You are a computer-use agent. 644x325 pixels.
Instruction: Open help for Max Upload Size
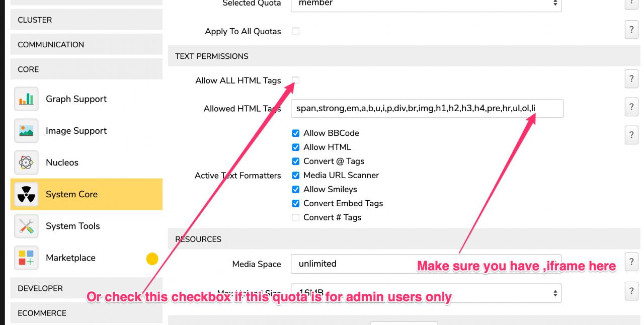631,291
